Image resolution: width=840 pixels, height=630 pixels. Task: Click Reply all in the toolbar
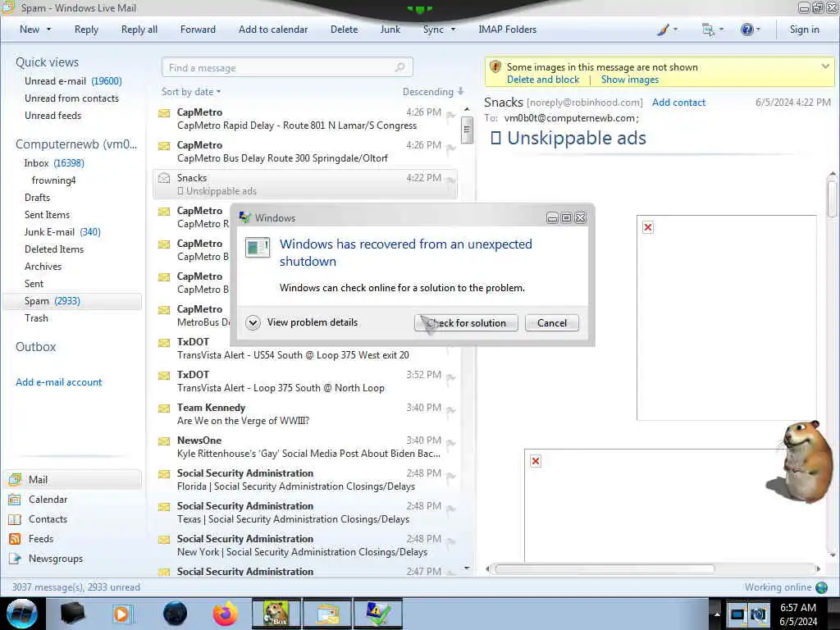[x=139, y=30]
